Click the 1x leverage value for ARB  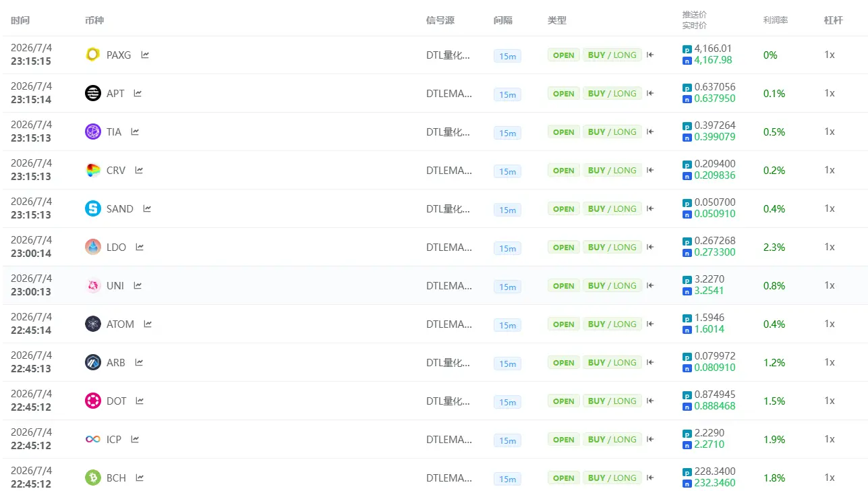830,362
